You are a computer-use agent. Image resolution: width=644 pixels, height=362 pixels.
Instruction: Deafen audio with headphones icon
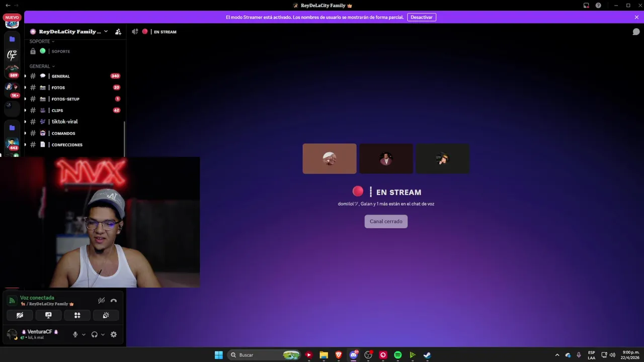(x=94, y=334)
